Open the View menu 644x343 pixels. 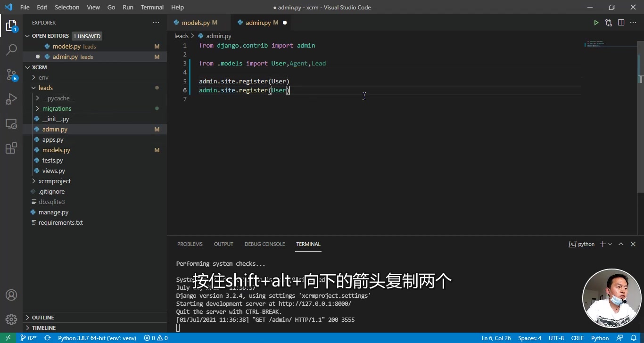tap(93, 7)
